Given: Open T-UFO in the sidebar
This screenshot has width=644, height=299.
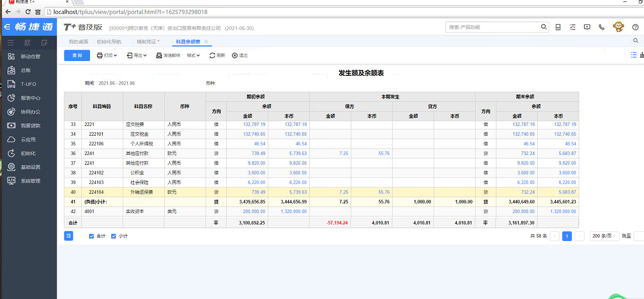Looking at the screenshot, I should (x=28, y=84).
